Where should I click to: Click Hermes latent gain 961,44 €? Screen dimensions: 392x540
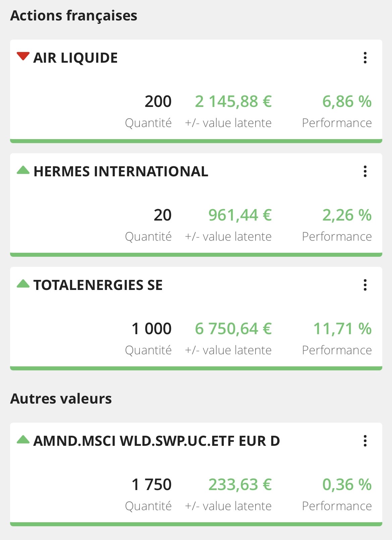pos(240,215)
